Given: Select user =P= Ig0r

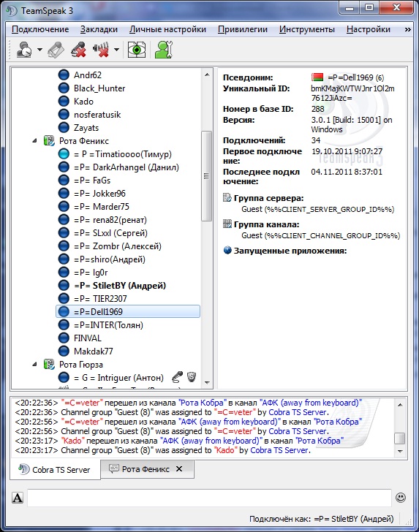Looking at the screenshot, I should coord(91,273).
